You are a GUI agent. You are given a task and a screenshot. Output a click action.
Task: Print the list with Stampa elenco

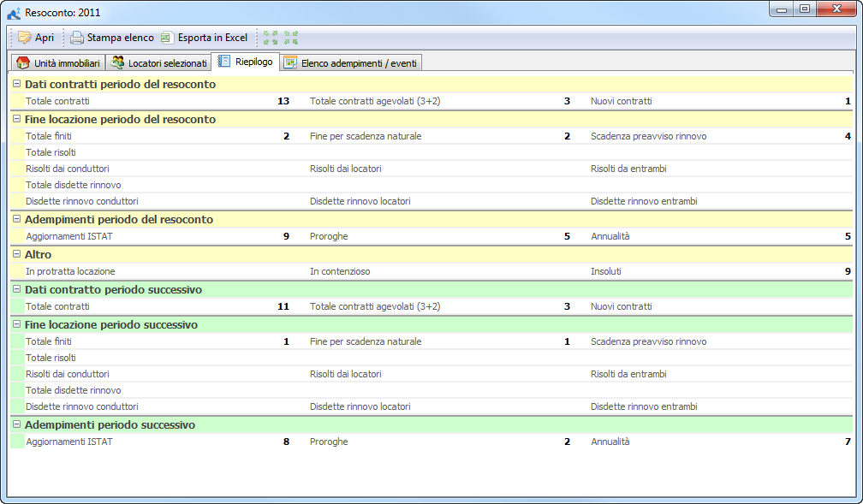(x=111, y=38)
